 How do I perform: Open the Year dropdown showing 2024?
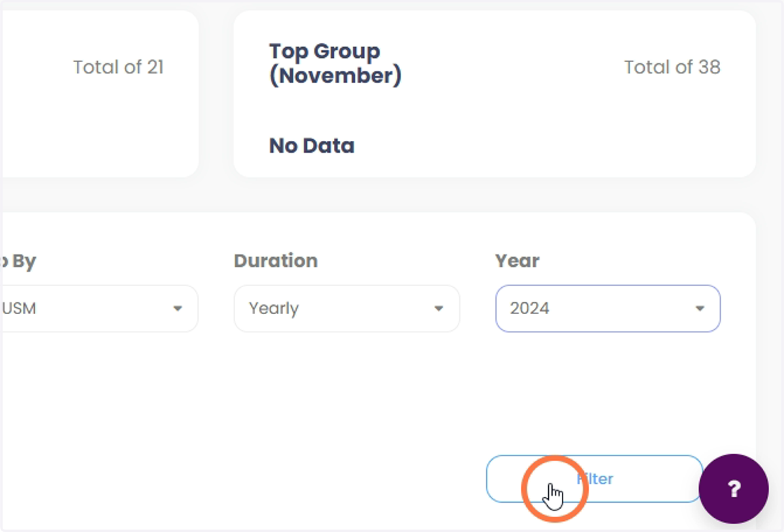click(x=608, y=308)
